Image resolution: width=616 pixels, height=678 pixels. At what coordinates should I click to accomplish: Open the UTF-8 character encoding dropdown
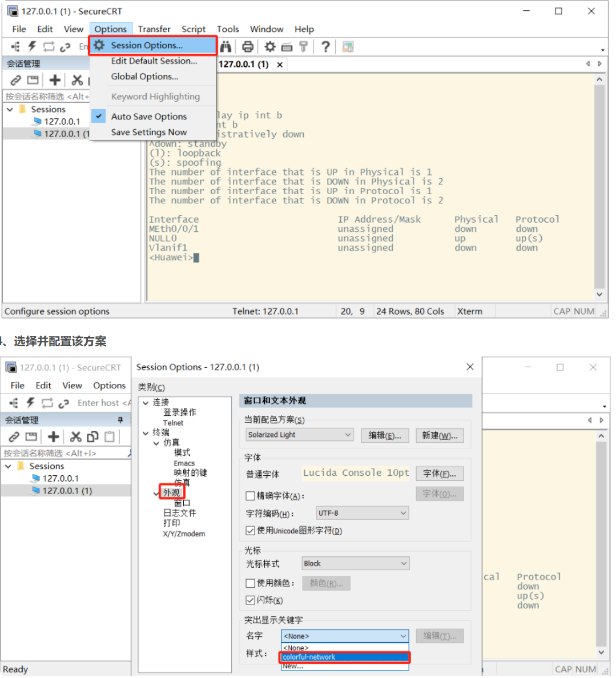[363, 513]
